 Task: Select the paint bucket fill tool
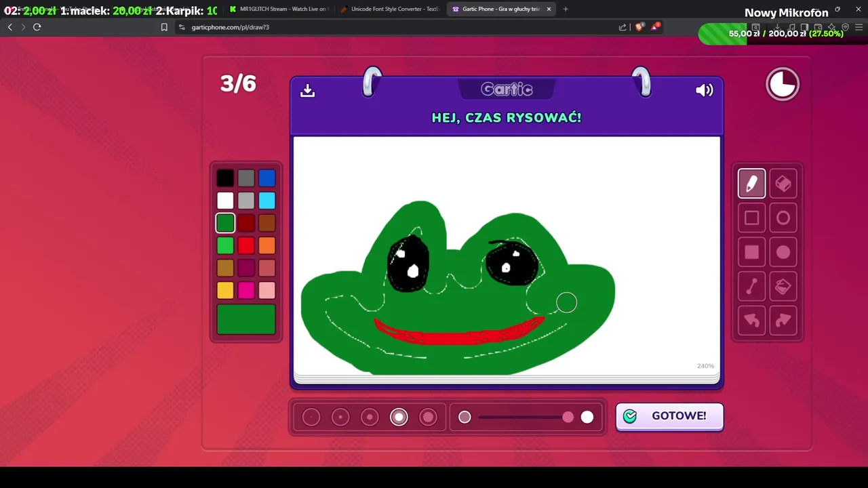783,287
